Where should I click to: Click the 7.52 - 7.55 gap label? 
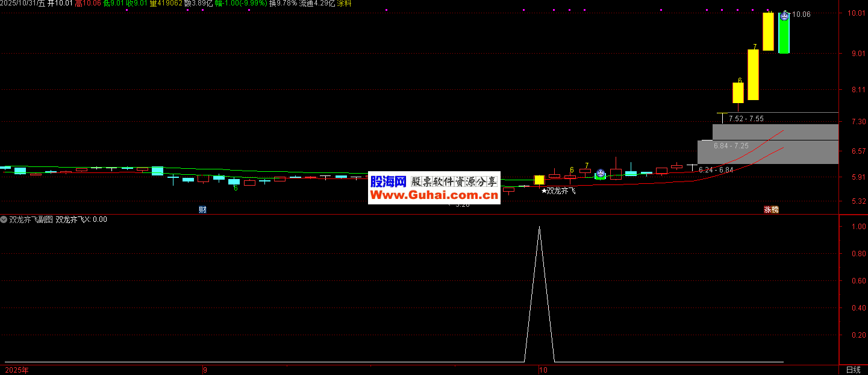pos(746,119)
